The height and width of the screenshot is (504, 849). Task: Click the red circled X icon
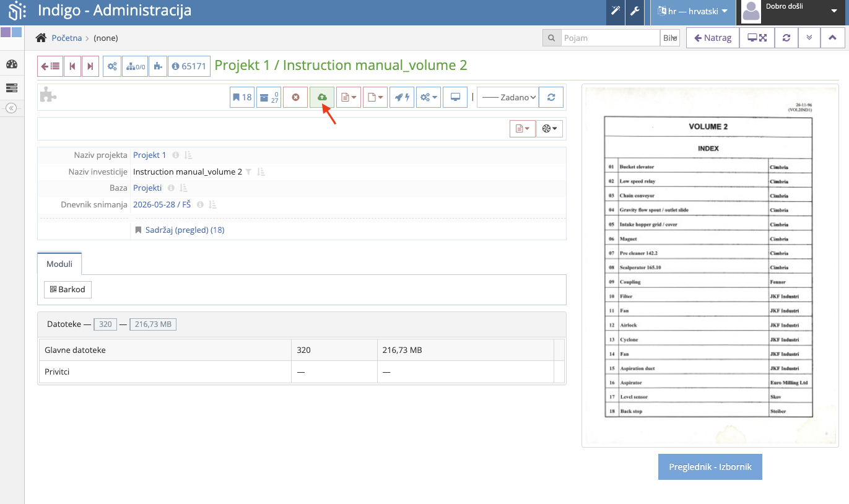(x=295, y=97)
